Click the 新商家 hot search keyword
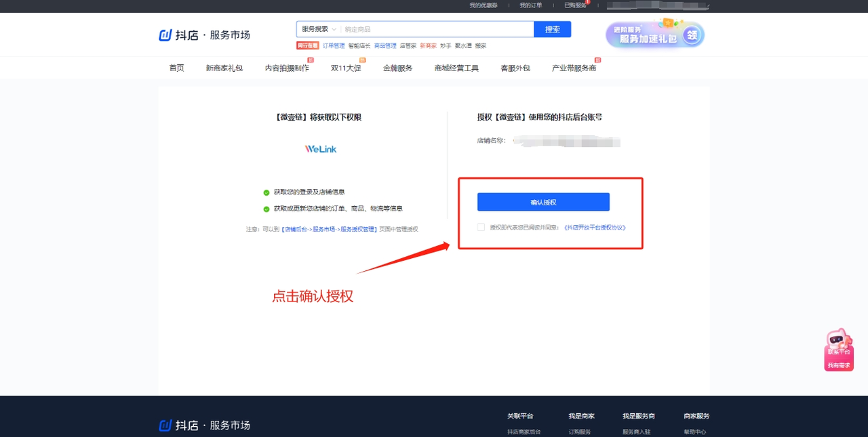Image resolution: width=868 pixels, height=437 pixels. pos(428,46)
